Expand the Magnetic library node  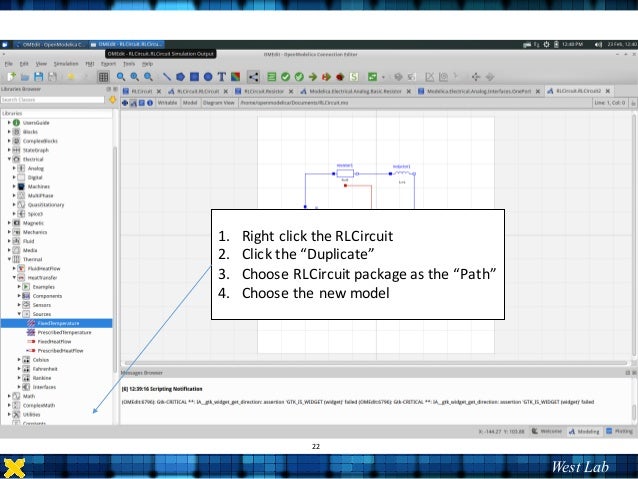point(8,222)
